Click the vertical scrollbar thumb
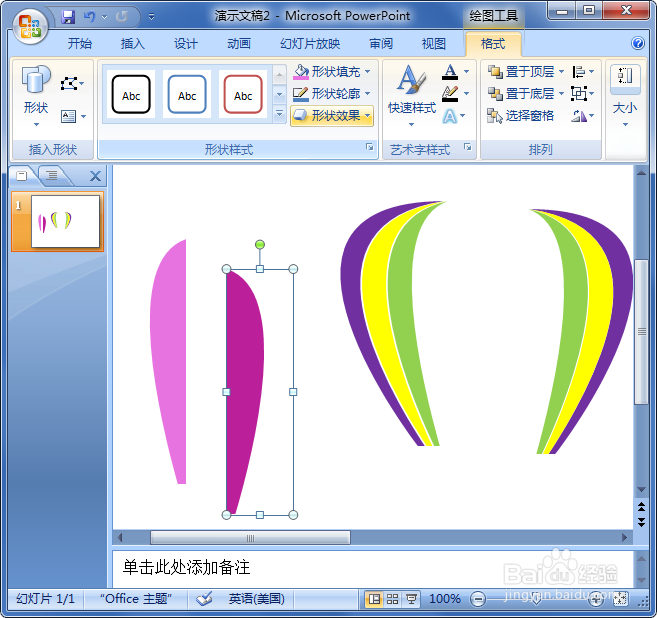Image resolution: width=657 pixels, height=618 pixels. tap(641, 331)
